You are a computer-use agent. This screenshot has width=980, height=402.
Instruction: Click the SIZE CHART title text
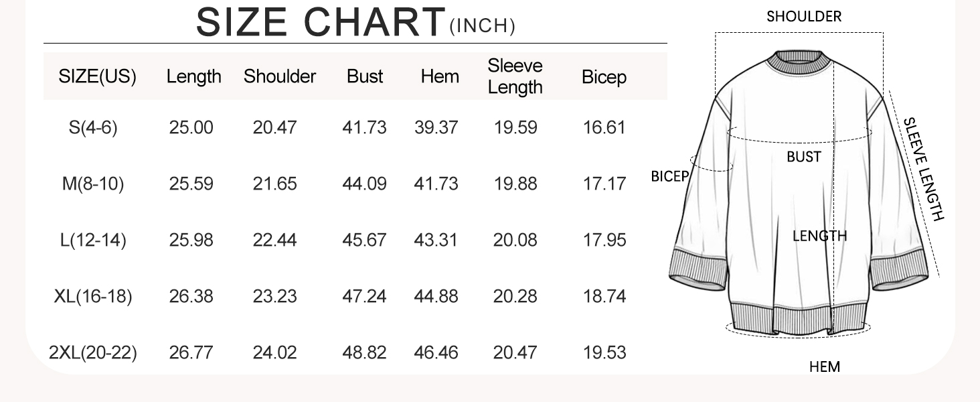(x=320, y=22)
